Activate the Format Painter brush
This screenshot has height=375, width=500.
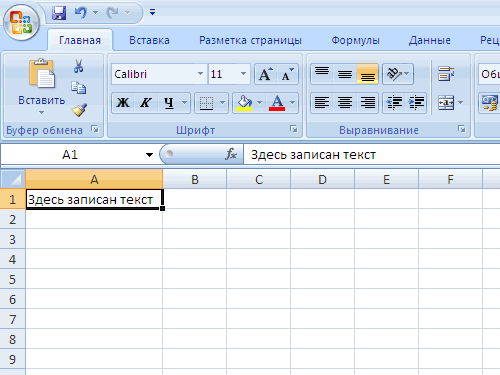tap(79, 110)
